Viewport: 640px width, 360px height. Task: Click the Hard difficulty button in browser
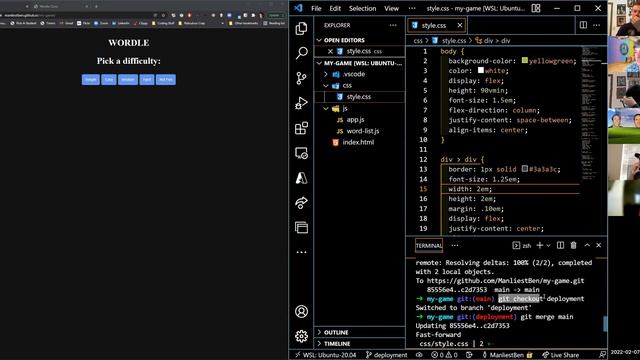147,80
